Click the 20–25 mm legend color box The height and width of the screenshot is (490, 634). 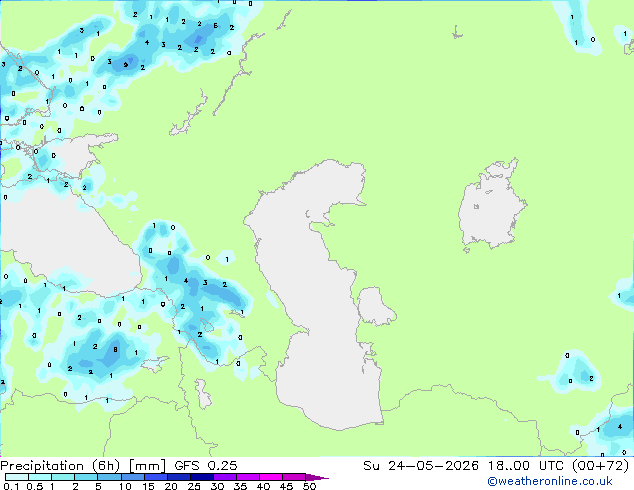click(178, 477)
